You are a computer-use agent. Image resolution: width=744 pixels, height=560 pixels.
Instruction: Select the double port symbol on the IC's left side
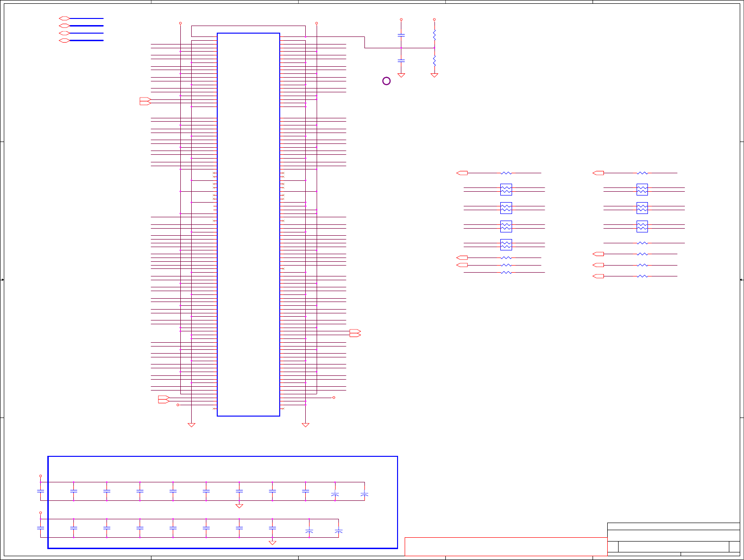(x=145, y=101)
